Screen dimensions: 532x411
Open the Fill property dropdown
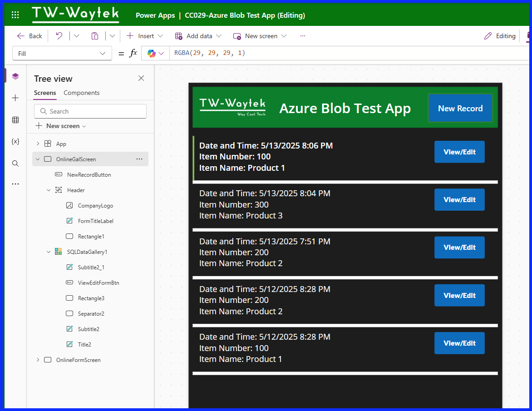pos(62,53)
